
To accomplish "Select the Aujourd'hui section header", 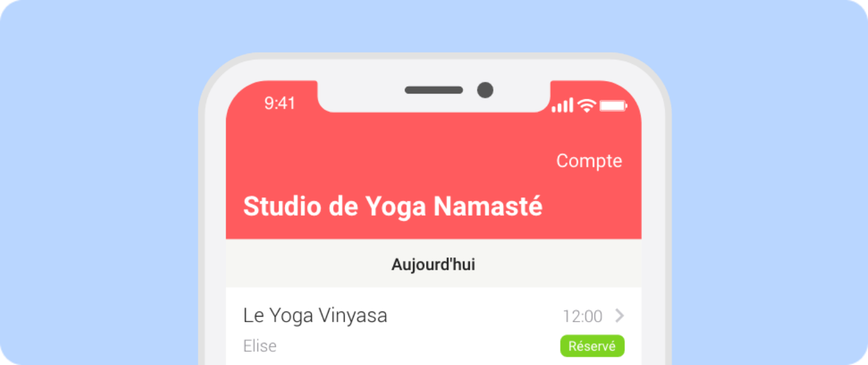I will [433, 265].
